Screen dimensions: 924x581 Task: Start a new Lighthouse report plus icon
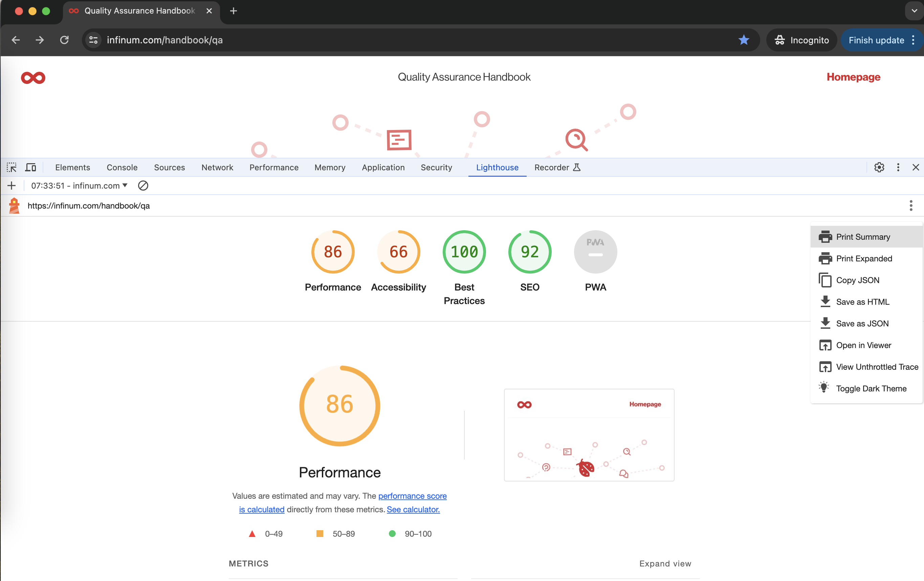tap(12, 186)
